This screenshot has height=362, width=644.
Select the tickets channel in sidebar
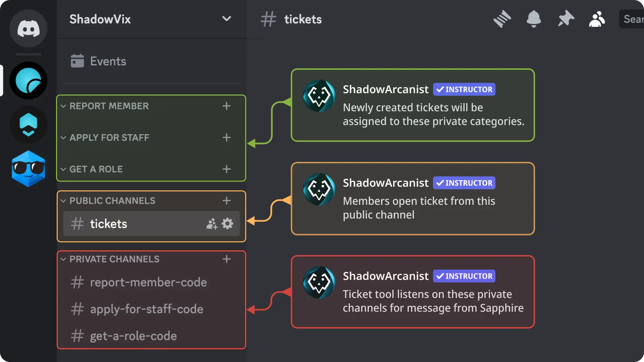[x=152, y=224]
